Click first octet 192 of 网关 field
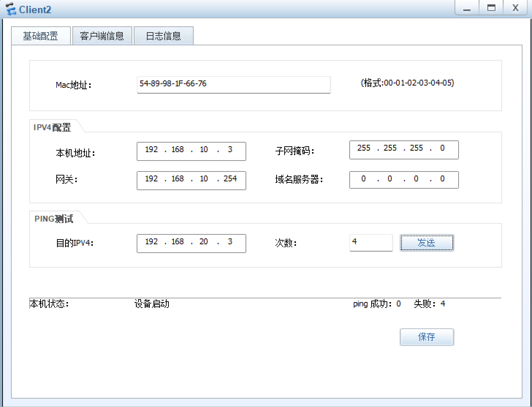The width and height of the screenshot is (532, 407). point(151,179)
